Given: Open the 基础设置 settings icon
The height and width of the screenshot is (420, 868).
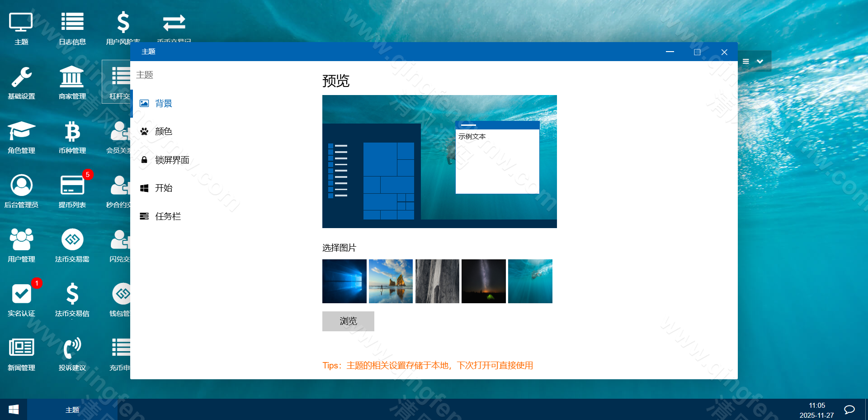Looking at the screenshot, I should click(21, 83).
